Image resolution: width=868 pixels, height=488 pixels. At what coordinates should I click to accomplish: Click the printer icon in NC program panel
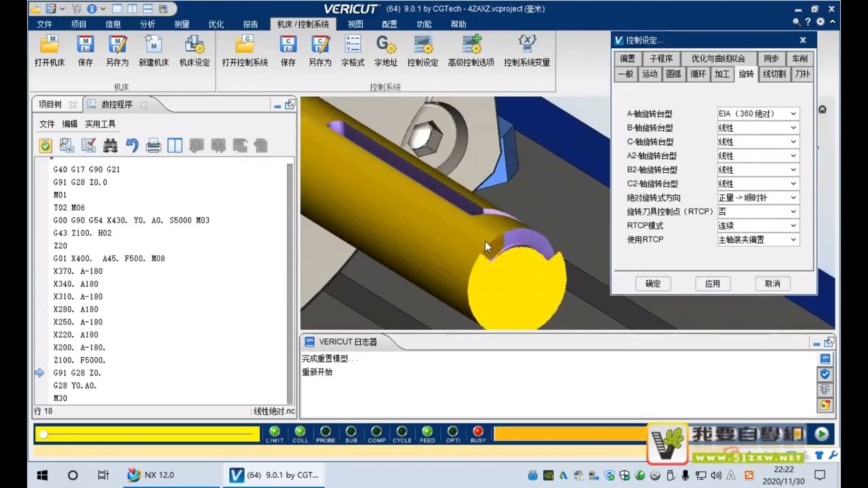coord(153,145)
